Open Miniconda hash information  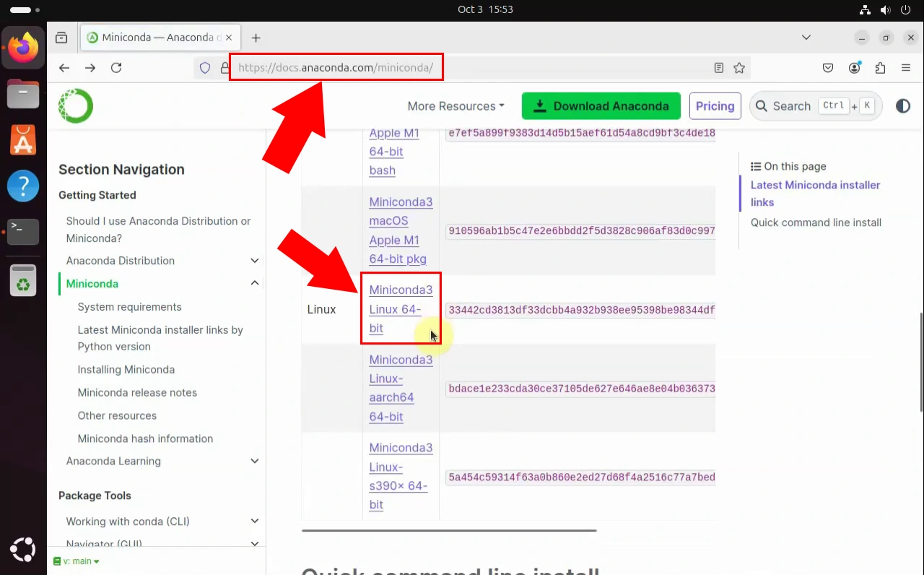[x=145, y=438]
